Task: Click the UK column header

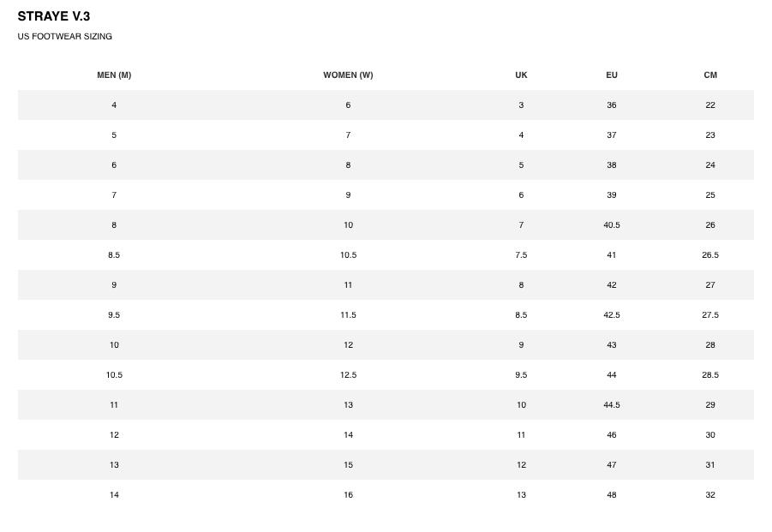Action: [521, 75]
